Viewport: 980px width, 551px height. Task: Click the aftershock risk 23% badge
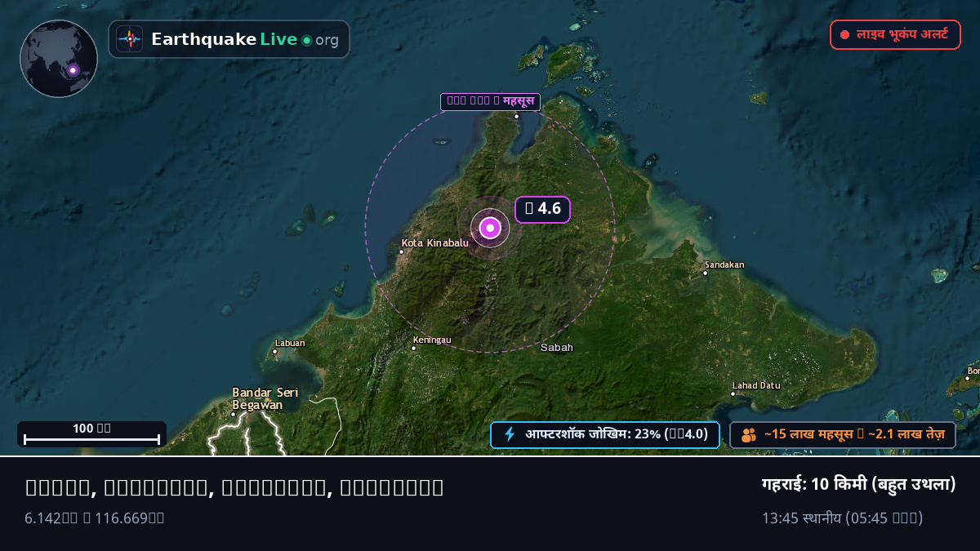point(605,434)
